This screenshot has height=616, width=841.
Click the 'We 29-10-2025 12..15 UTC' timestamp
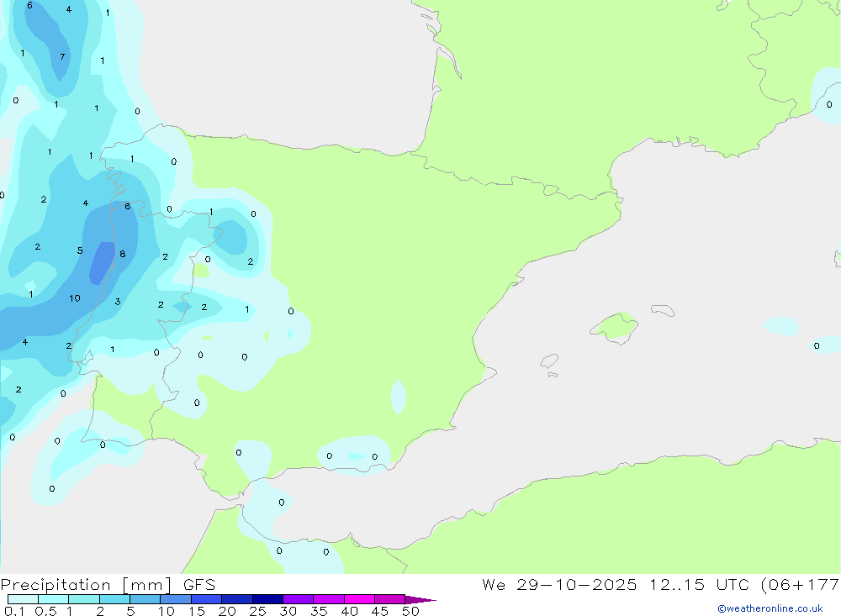[616, 584]
